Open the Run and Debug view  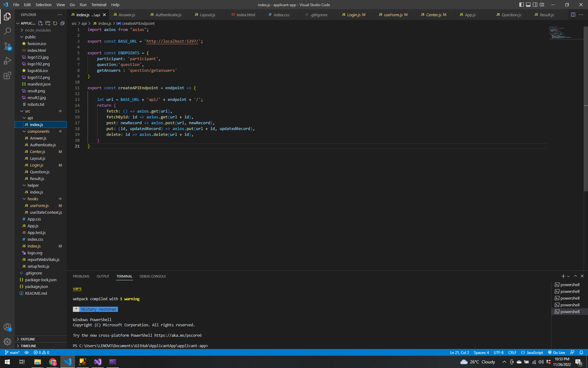tap(7, 61)
